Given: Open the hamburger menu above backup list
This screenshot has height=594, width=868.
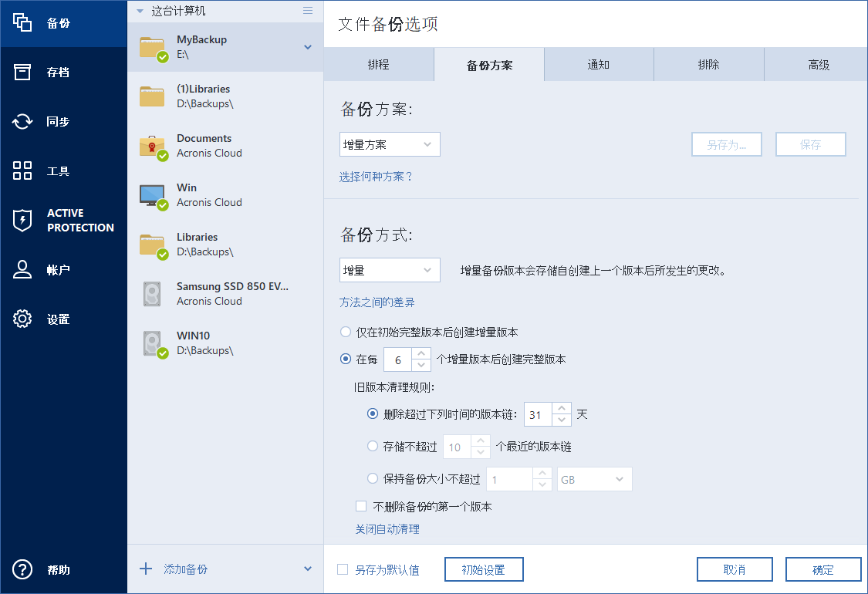Looking at the screenshot, I should [308, 11].
